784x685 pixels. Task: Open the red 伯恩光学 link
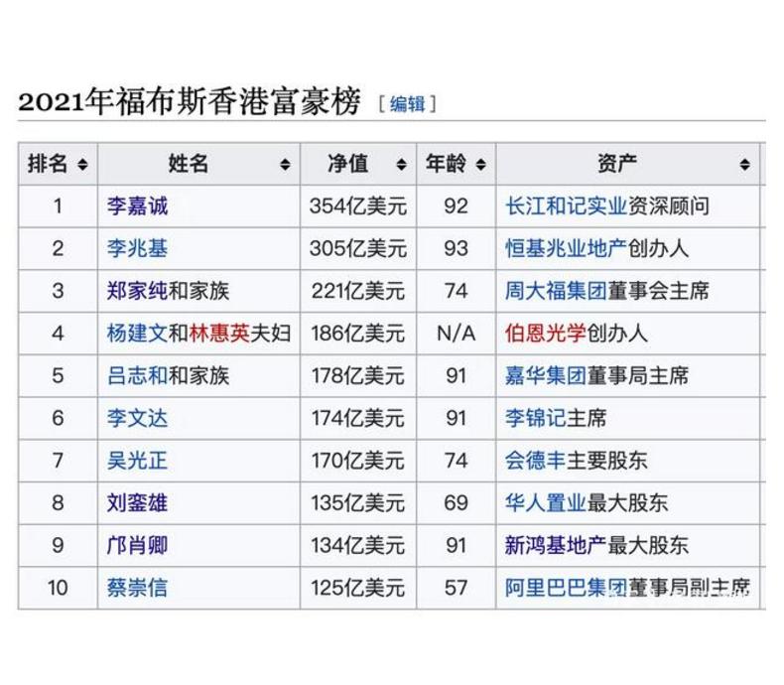pyautogui.click(x=545, y=334)
